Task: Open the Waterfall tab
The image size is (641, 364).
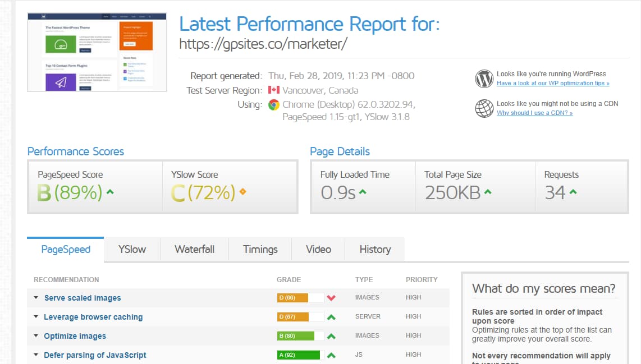Action: (x=194, y=249)
